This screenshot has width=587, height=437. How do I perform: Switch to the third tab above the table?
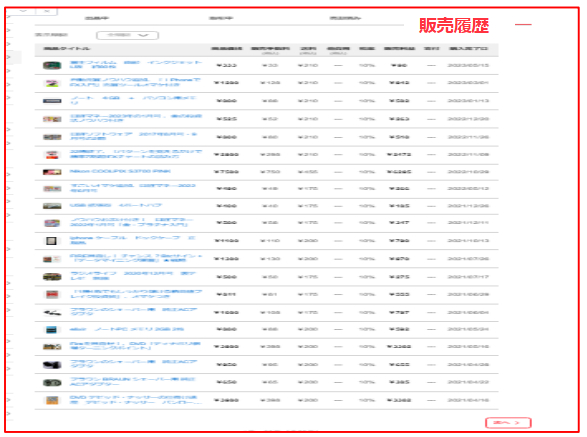coord(345,18)
